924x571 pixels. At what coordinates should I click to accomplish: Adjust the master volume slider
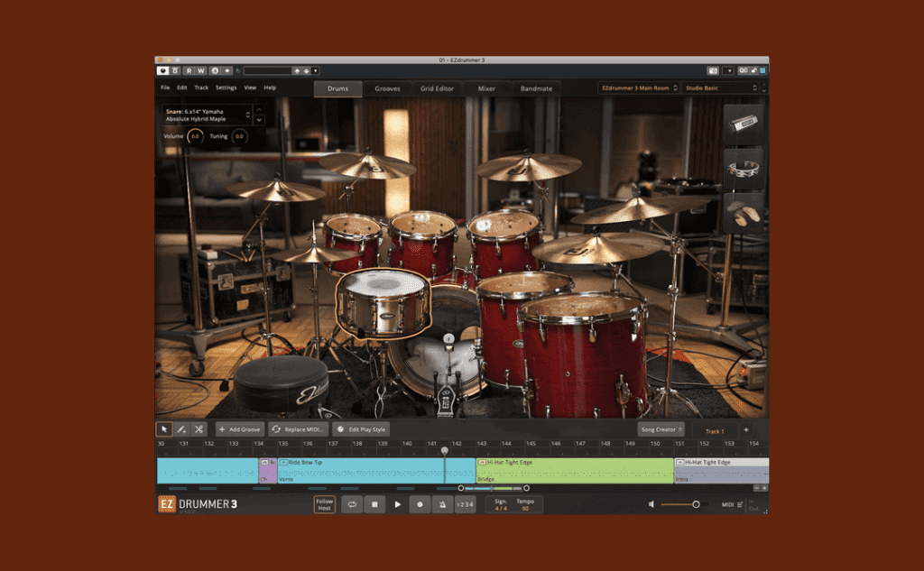[695, 504]
